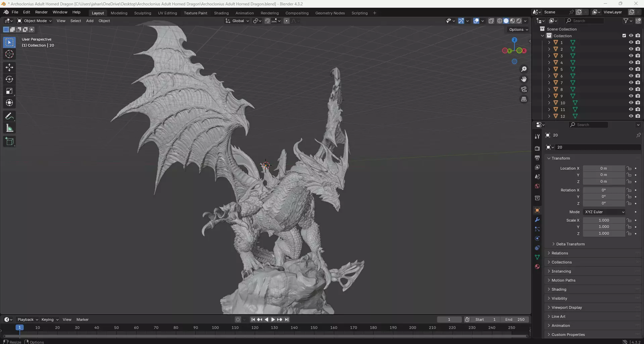The height and width of the screenshot is (344, 644).
Task: Disable object 3 in renders
Action: click(638, 56)
